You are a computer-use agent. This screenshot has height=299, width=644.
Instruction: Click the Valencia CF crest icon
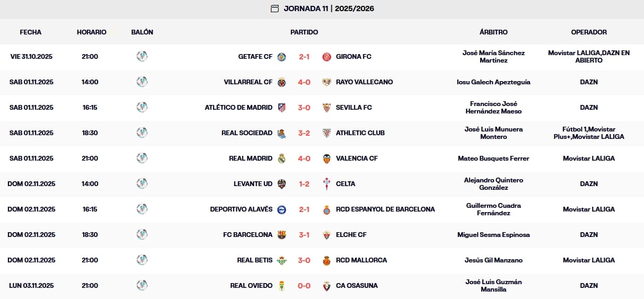(x=327, y=159)
